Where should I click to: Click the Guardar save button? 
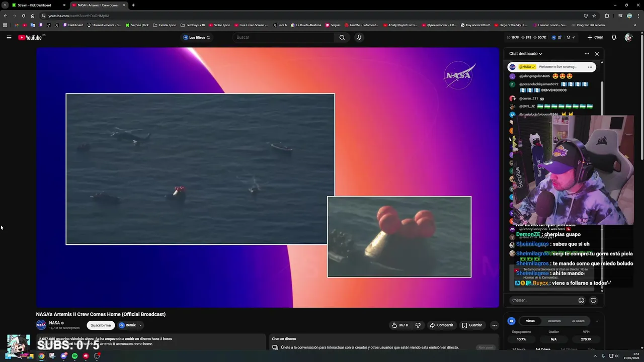coord(472,325)
